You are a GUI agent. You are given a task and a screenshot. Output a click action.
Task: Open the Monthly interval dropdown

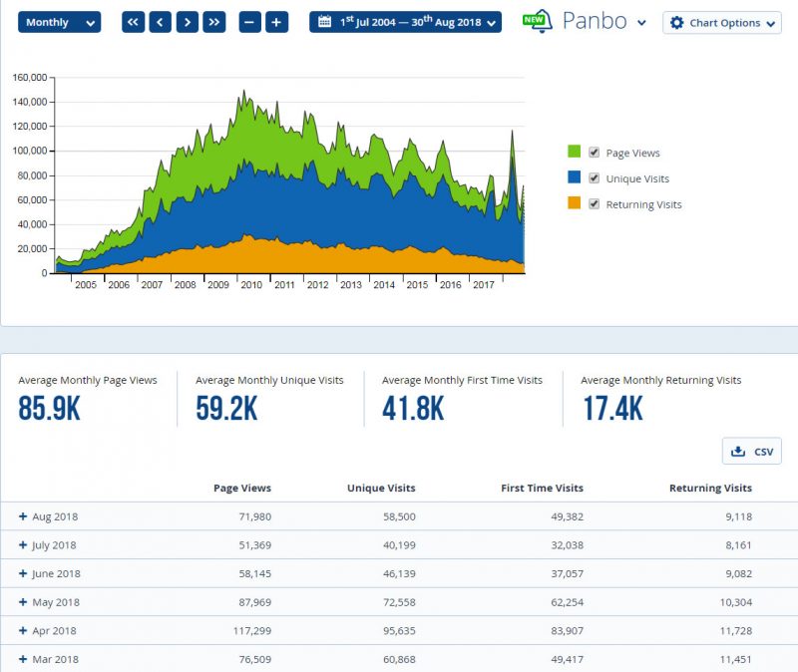pyautogui.click(x=59, y=23)
